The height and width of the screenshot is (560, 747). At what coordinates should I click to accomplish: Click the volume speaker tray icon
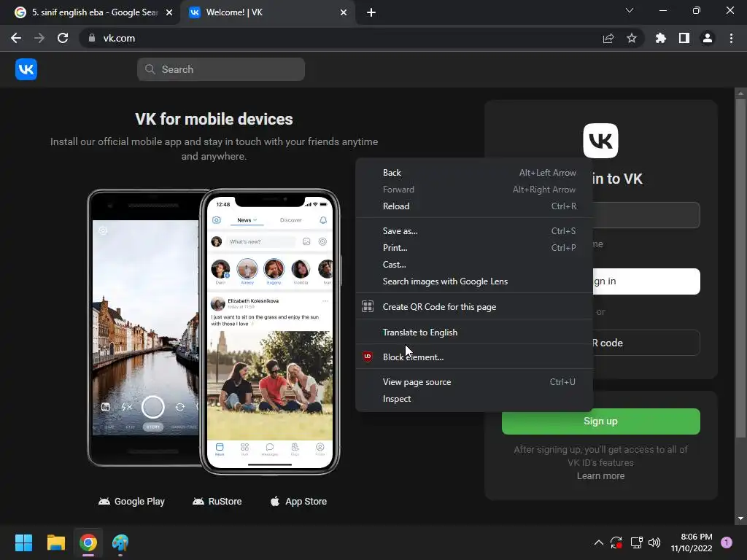[x=654, y=542]
